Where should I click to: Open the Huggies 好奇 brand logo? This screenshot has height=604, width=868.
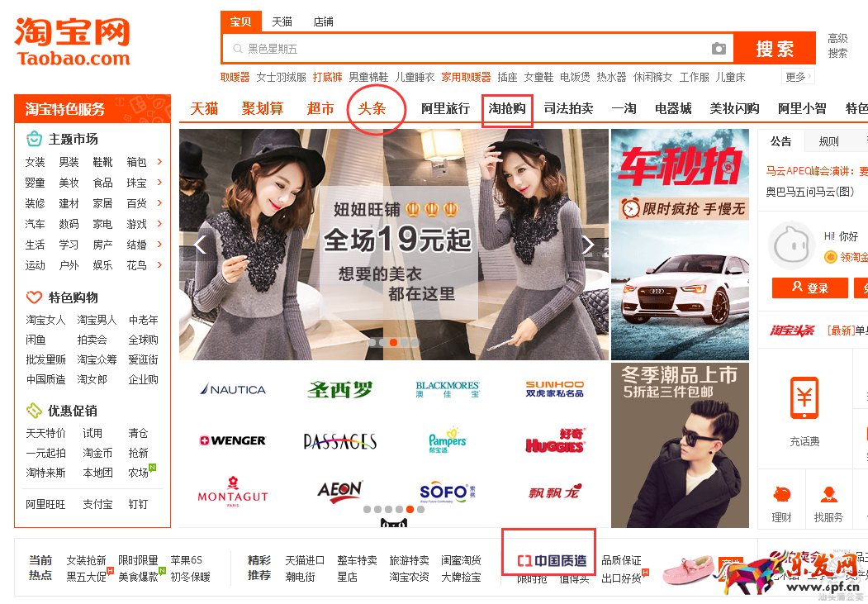pos(555,440)
